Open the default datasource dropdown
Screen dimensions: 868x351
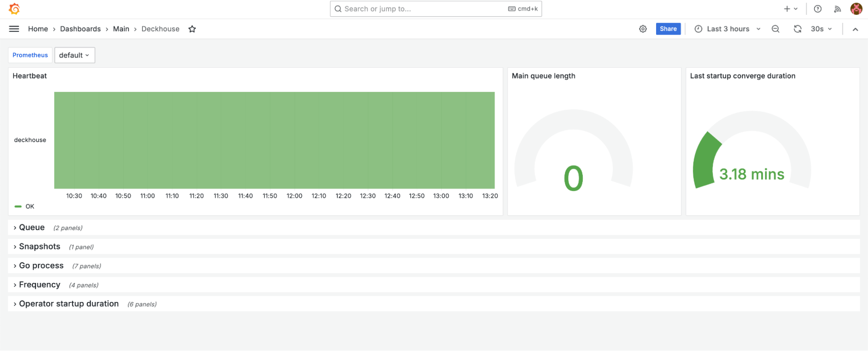pos(74,55)
